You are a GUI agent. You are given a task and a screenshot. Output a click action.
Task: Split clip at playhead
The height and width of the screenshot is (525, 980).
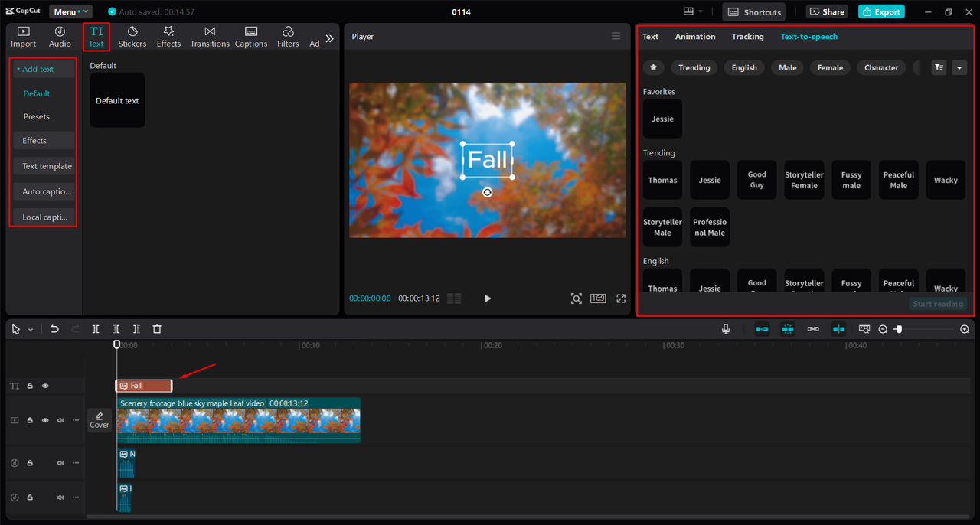click(96, 329)
